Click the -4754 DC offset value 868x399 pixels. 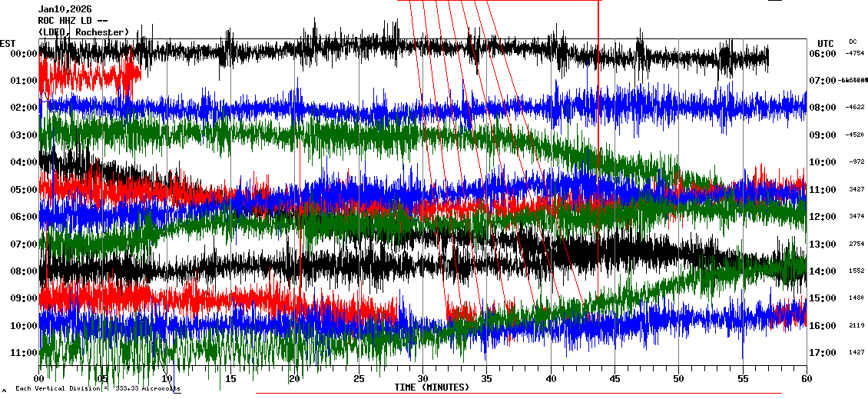(x=855, y=54)
